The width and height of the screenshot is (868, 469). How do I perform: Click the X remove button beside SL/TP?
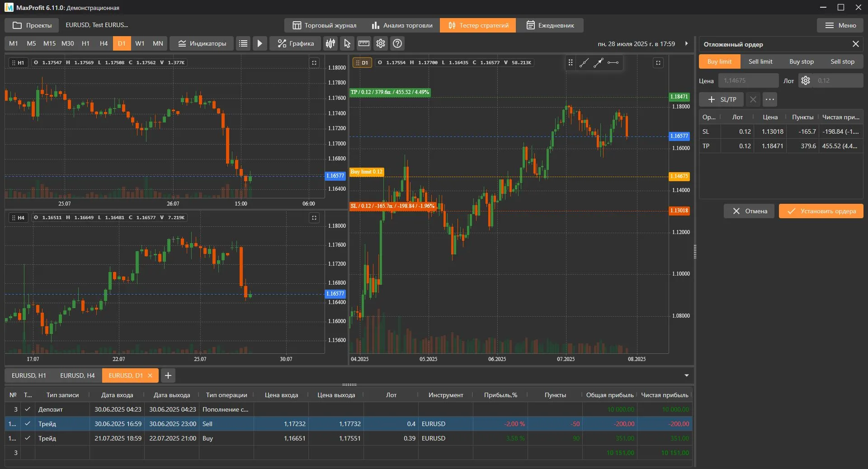point(753,99)
